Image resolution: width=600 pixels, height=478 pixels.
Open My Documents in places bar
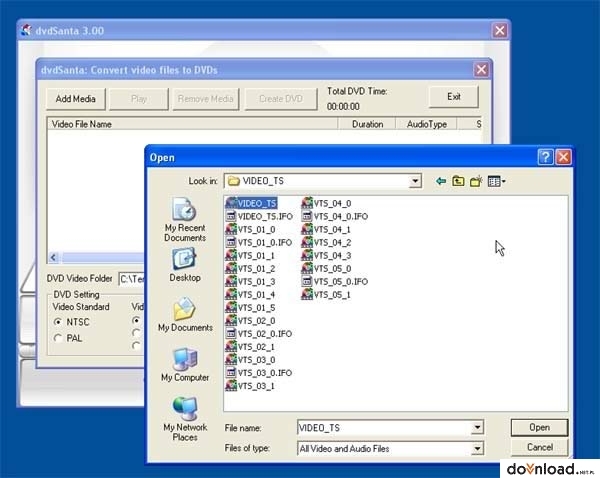(x=185, y=315)
